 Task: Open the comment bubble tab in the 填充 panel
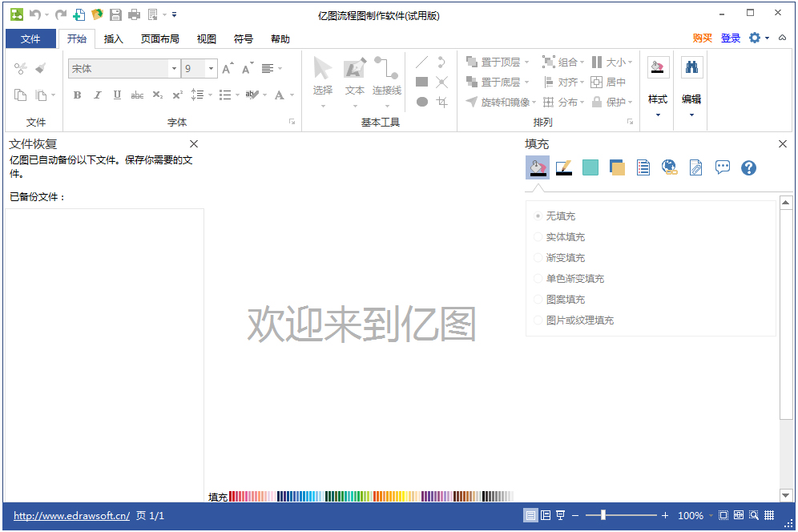pyautogui.click(x=722, y=167)
